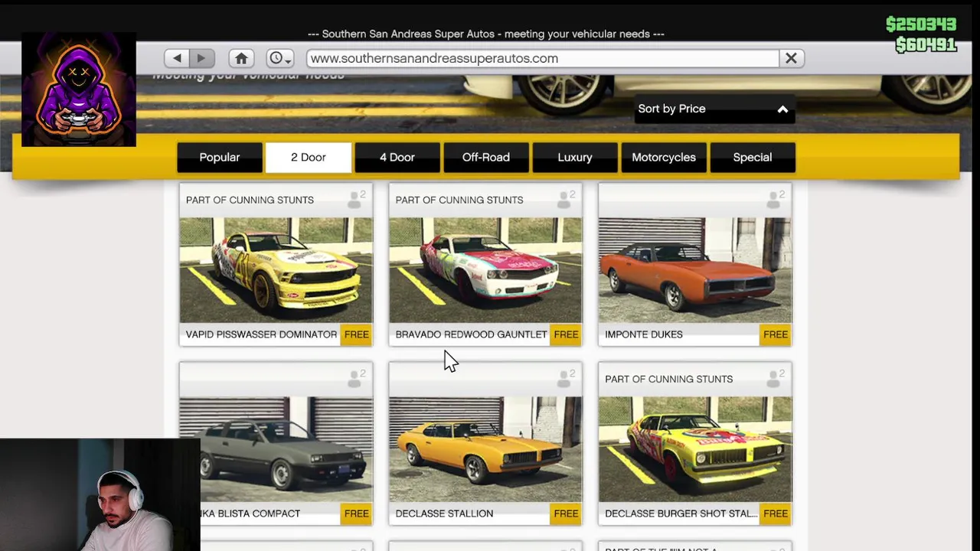Click PART OF CUNNING STUNTS on Gauntlet card

coord(459,200)
